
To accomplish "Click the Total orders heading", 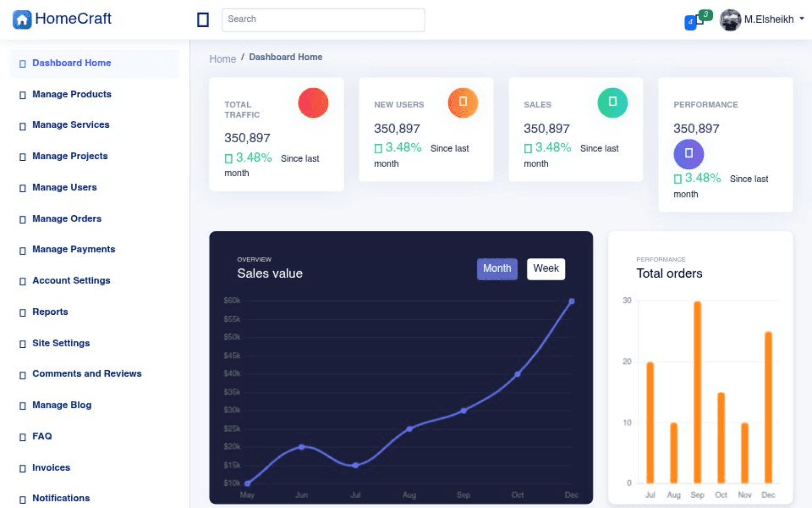I will (x=669, y=274).
